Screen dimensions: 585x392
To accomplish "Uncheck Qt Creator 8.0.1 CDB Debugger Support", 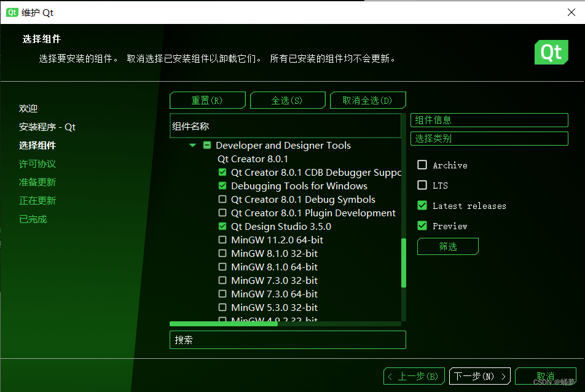I will tap(222, 172).
